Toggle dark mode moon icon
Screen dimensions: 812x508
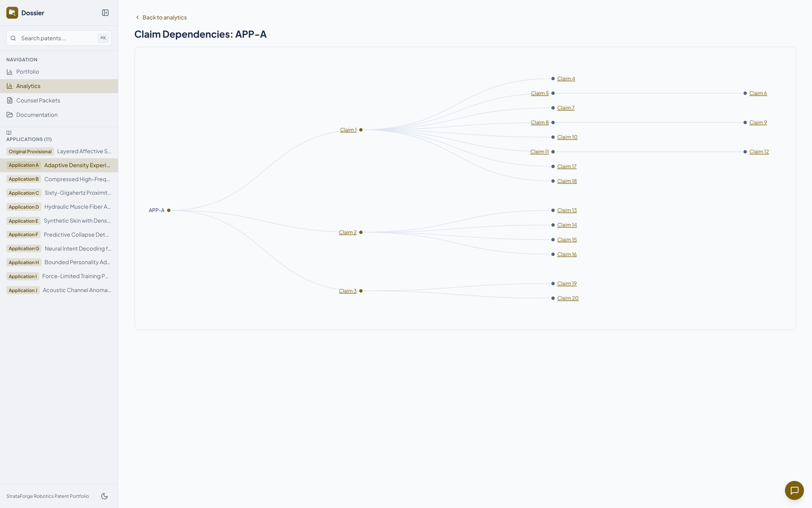pos(105,496)
